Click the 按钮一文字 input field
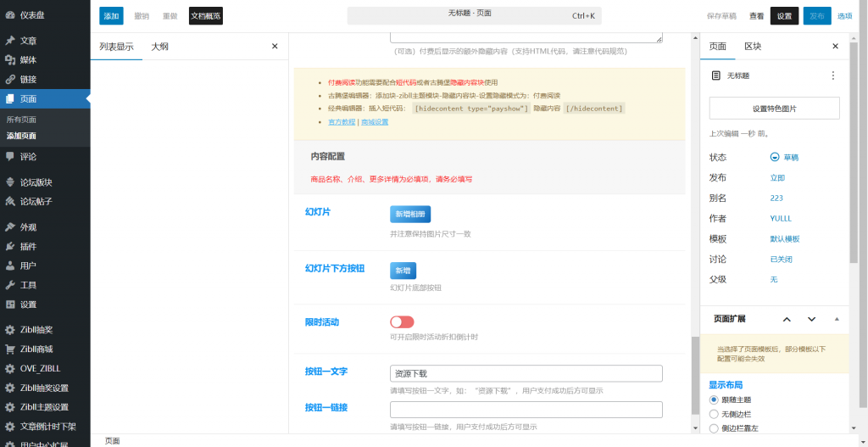The width and height of the screenshot is (868, 447). [526, 373]
